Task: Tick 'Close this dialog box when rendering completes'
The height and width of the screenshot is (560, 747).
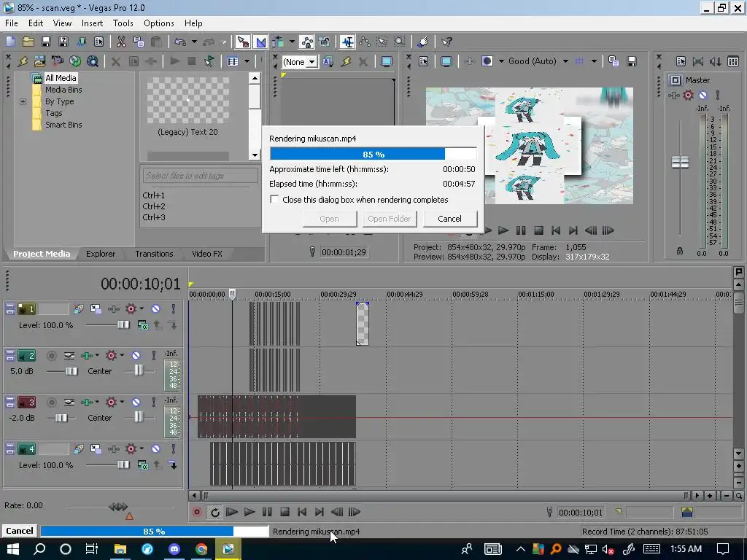Action: pos(274,200)
